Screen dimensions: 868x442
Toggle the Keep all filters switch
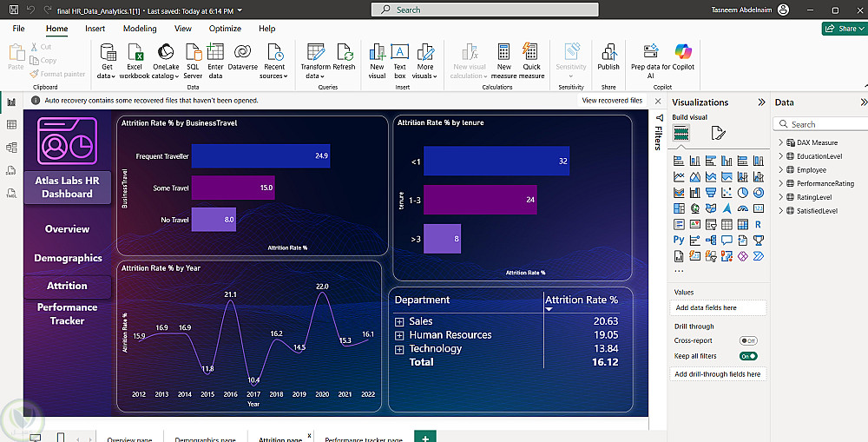[x=748, y=356]
